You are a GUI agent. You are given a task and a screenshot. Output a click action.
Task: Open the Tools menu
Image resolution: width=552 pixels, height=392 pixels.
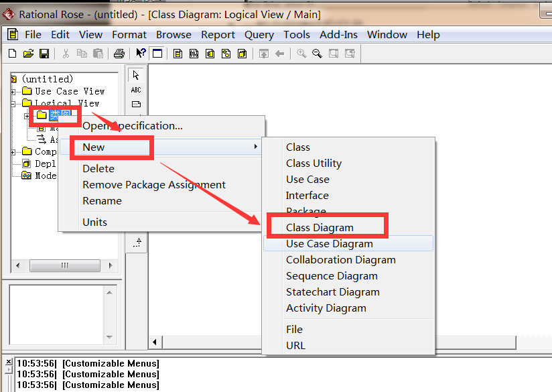(296, 35)
